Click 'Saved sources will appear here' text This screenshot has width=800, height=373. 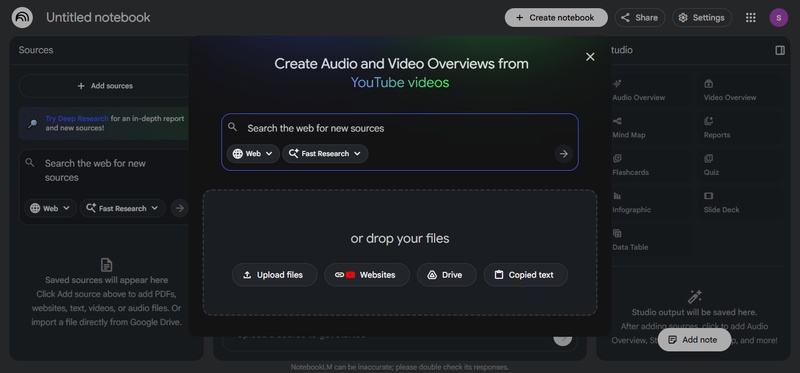pos(106,280)
